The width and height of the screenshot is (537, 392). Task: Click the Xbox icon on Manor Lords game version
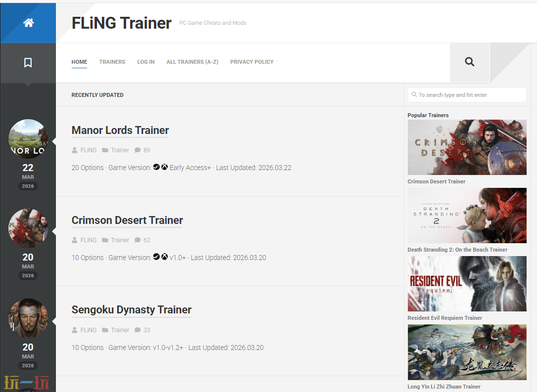(x=164, y=168)
